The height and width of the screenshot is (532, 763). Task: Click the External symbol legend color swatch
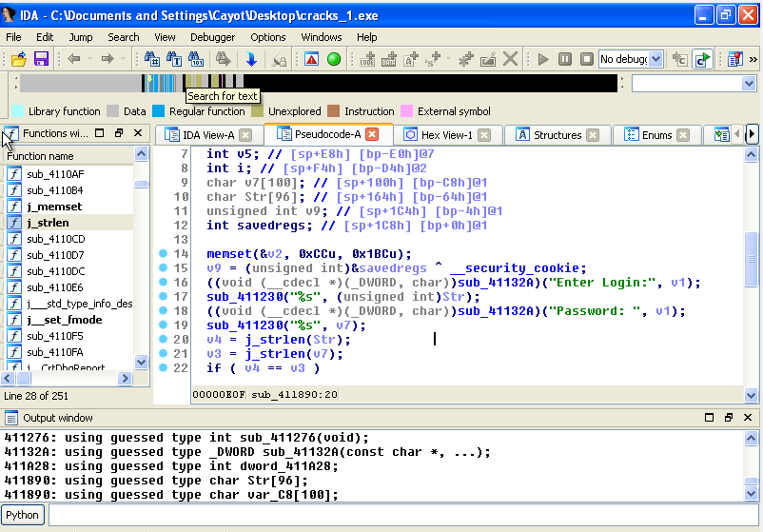406,111
